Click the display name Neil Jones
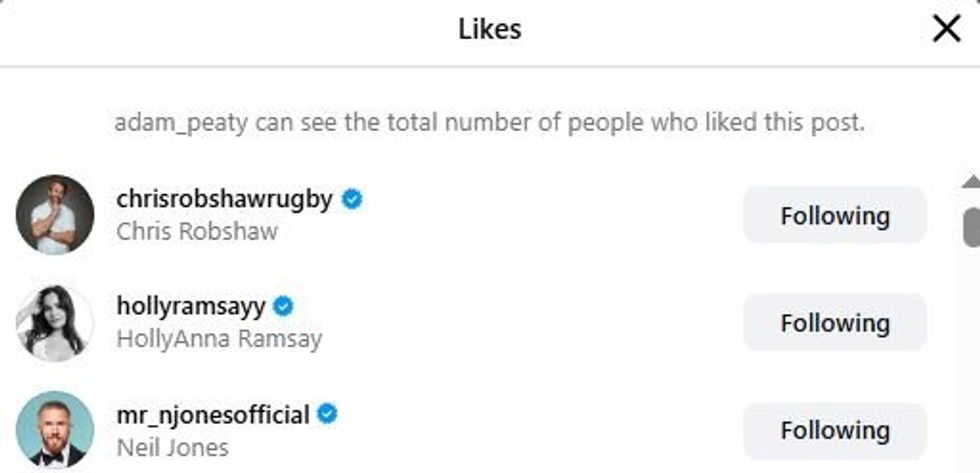980x473 pixels. point(172,446)
